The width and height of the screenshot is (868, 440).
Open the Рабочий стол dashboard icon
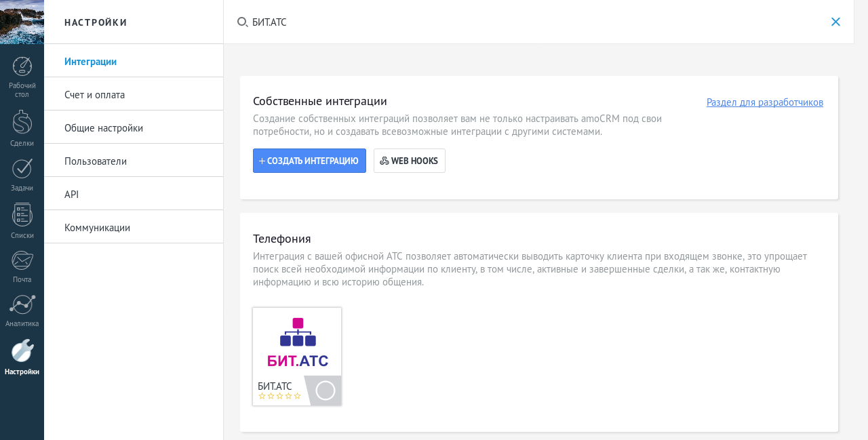tap(22, 67)
